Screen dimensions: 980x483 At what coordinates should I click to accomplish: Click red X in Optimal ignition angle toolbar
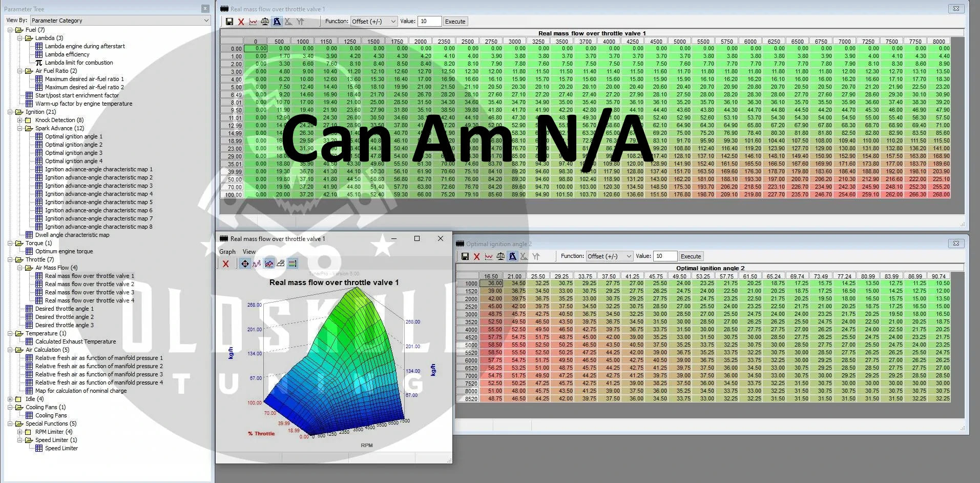tap(477, 256)
